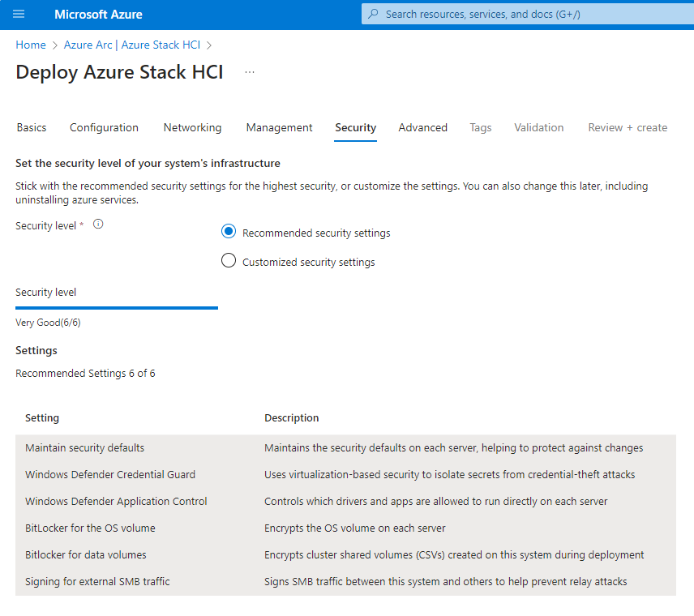Go to Review + create tab
The width and height of the screenshot is (694, 616).
[628, 127]
